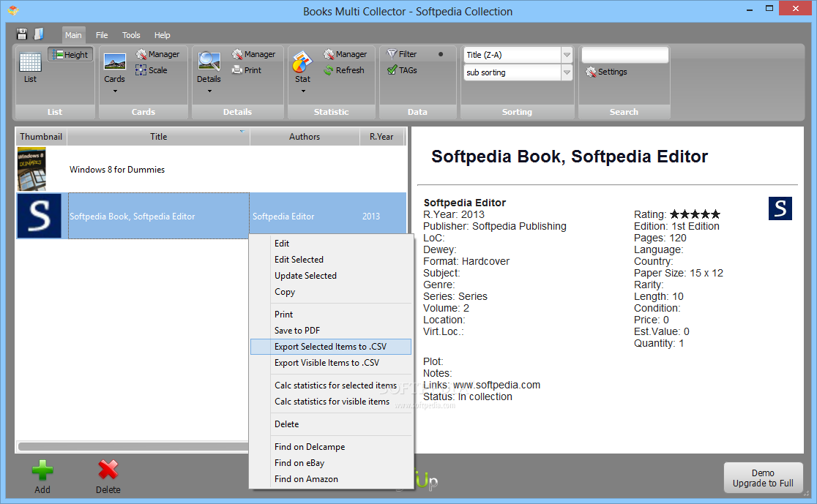The image size is (817, 504).
Task: Refresh the statistics
Action: [x=344, y=70]
